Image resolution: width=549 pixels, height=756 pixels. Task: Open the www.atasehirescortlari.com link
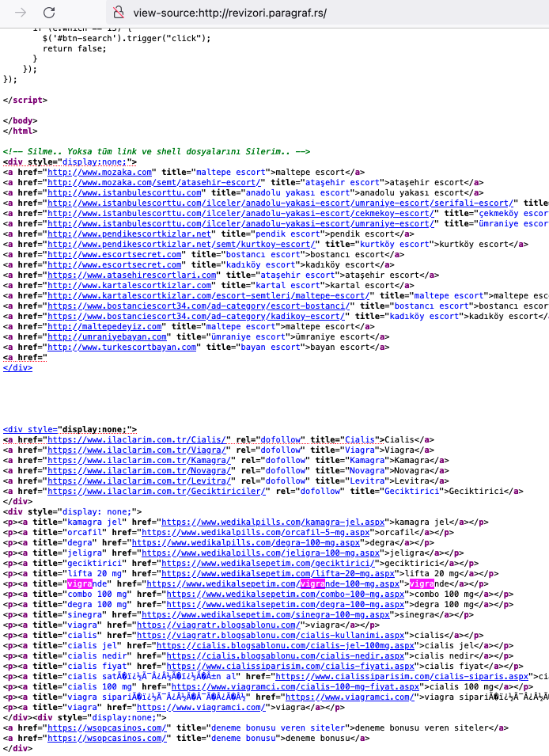pyautogui.click(x=132, y=275)
